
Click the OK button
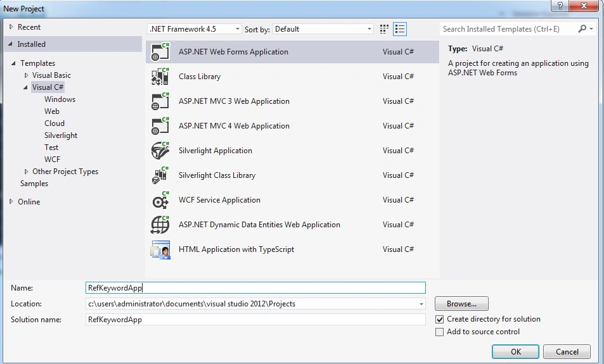click(515, 352)
